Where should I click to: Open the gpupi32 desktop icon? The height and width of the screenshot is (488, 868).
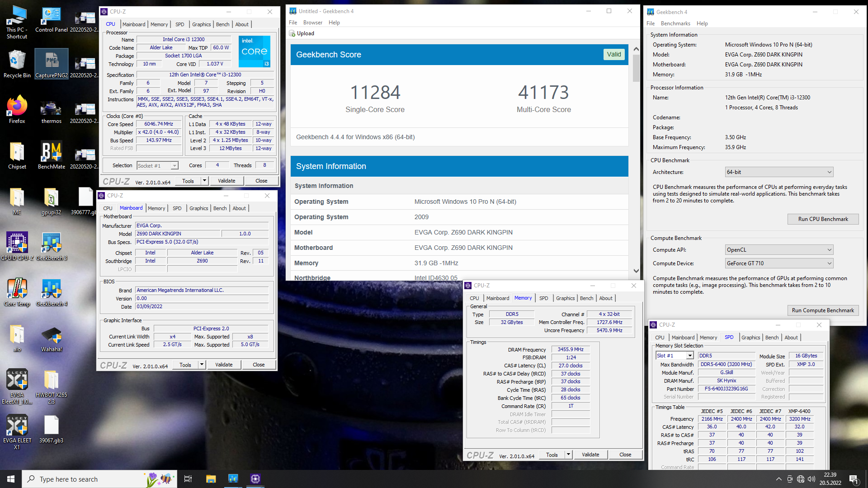coord(51,201)
